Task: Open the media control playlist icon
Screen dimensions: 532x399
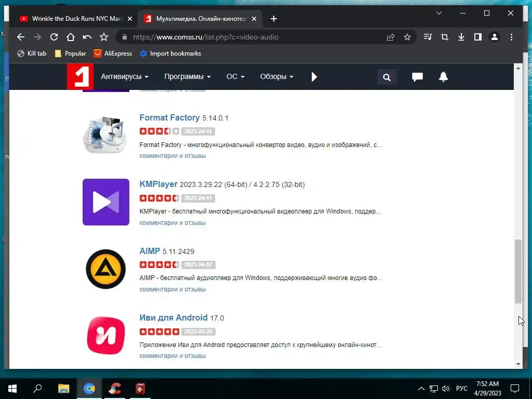Action: tap(428, 37)
